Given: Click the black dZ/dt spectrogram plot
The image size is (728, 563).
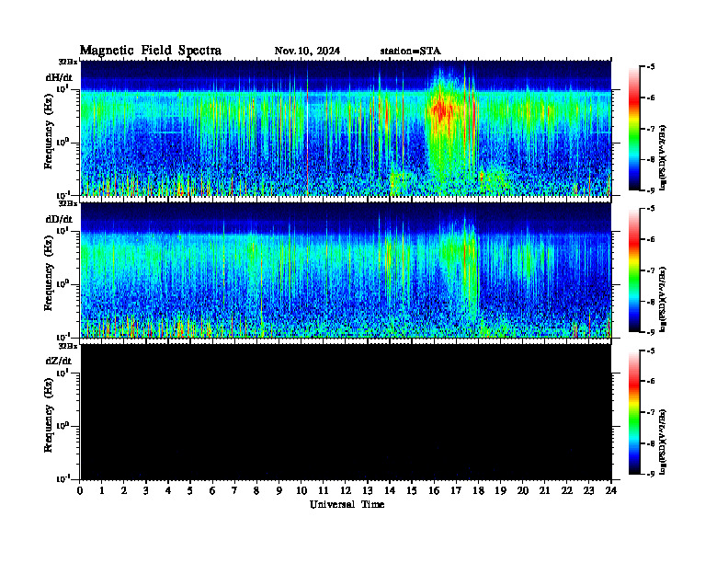Looking at the screenshot, I should click(x=346, y=411).
